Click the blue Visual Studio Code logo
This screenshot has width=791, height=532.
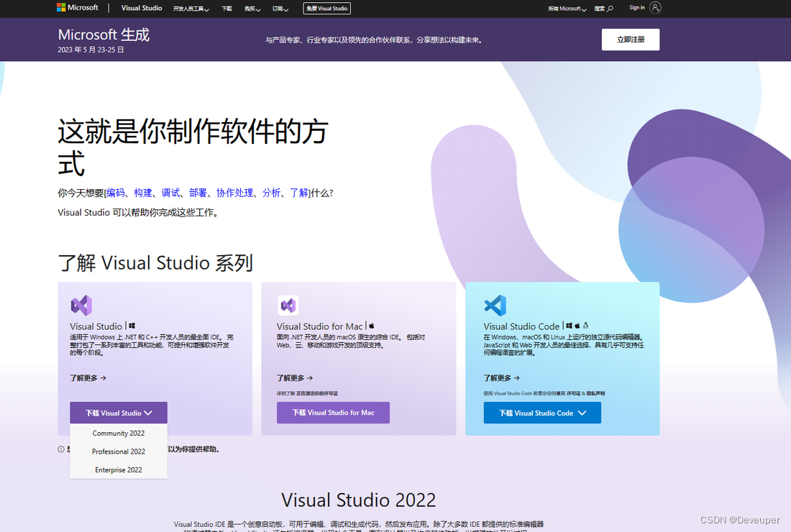(495, 305)
